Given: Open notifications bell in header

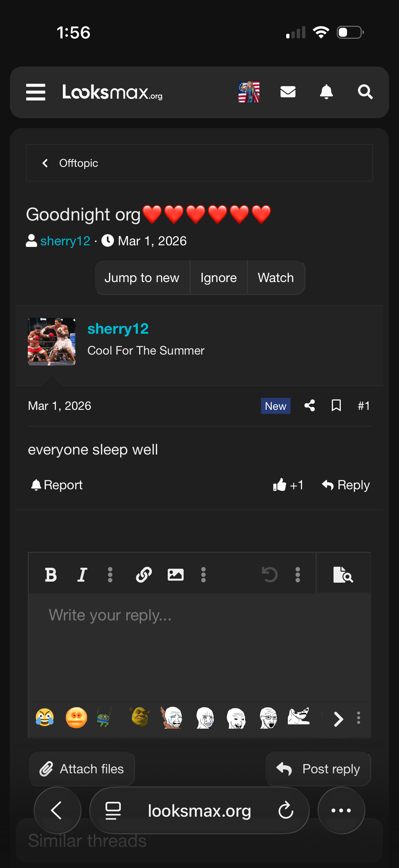Looking at the screenshot, I should 326,92.
